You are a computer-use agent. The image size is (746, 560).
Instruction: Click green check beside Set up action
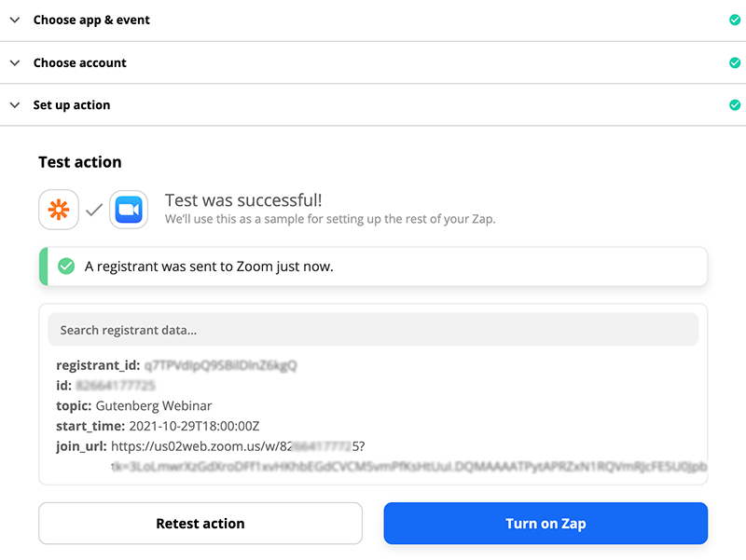(735, 105)
